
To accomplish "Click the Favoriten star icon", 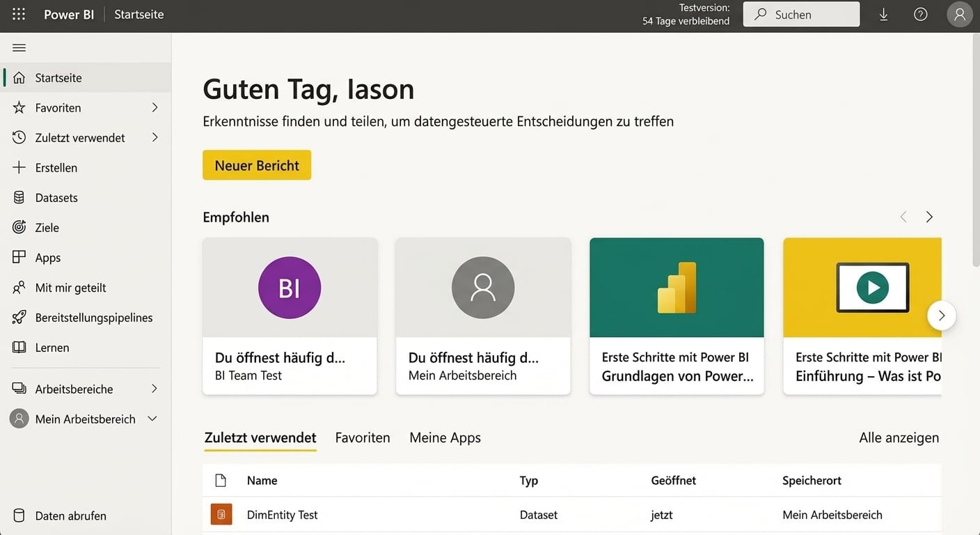I will (x=19, y=107).
